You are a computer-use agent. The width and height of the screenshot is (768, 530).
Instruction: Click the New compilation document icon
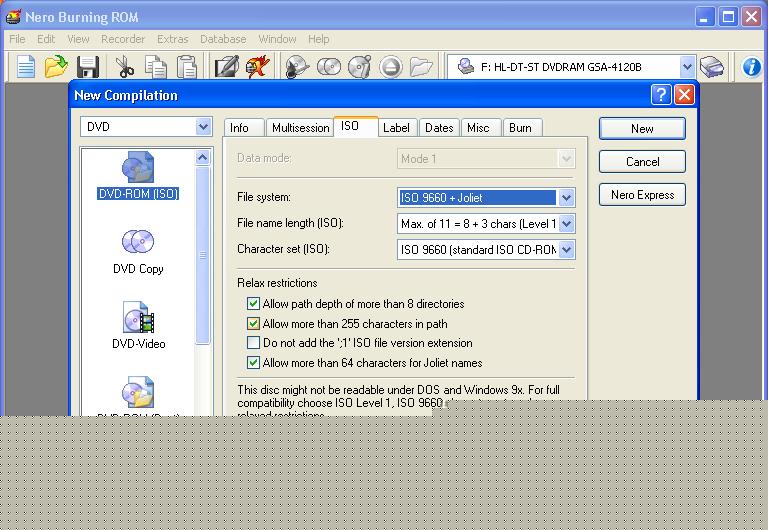pos(25,67)
